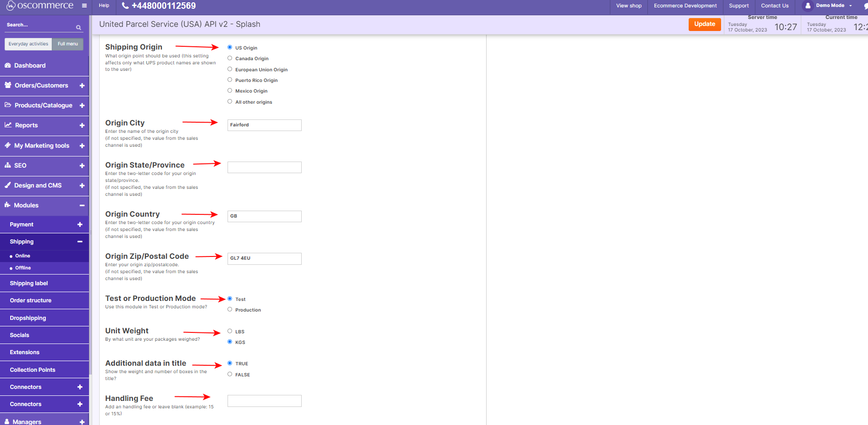The image size is (868, 425).
Task: Open Collection Points menu item
Action: pos(32,370)
